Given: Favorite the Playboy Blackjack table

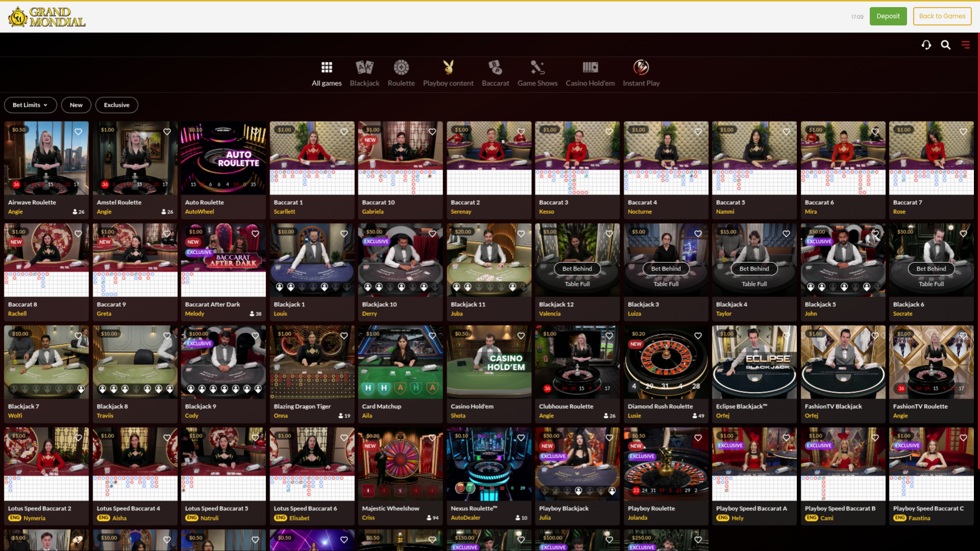Looking at the screenshot, I should pos(609,438).
